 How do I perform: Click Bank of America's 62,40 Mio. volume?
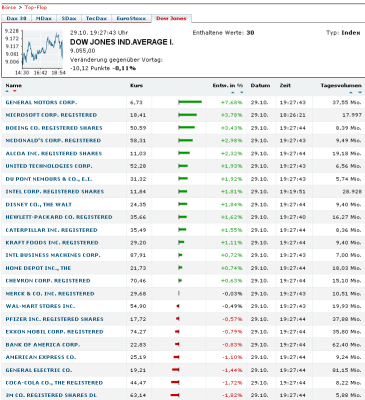tap(347, 345)
